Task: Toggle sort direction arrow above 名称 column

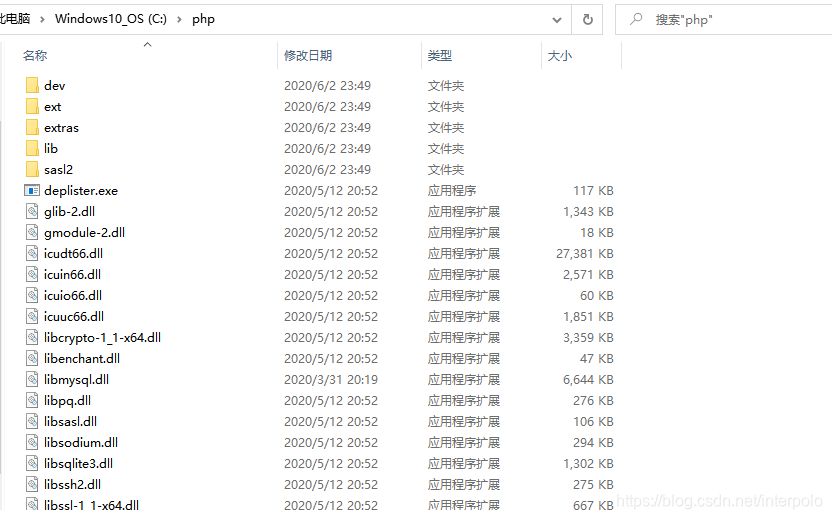Action: coord(148,45)
